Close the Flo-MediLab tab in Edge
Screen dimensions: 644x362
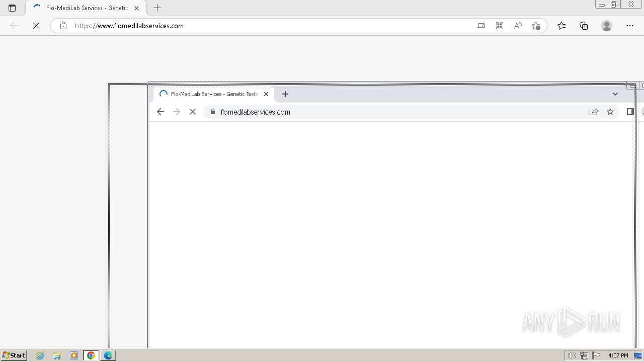pyautogui.click(x=136, y=8)
